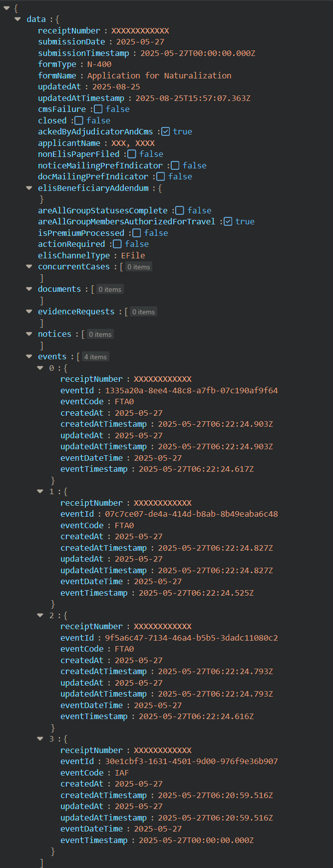The width and height of the screenshot is (333, 868).
Task: Collapse the notices array
Action: coord(29,334)
